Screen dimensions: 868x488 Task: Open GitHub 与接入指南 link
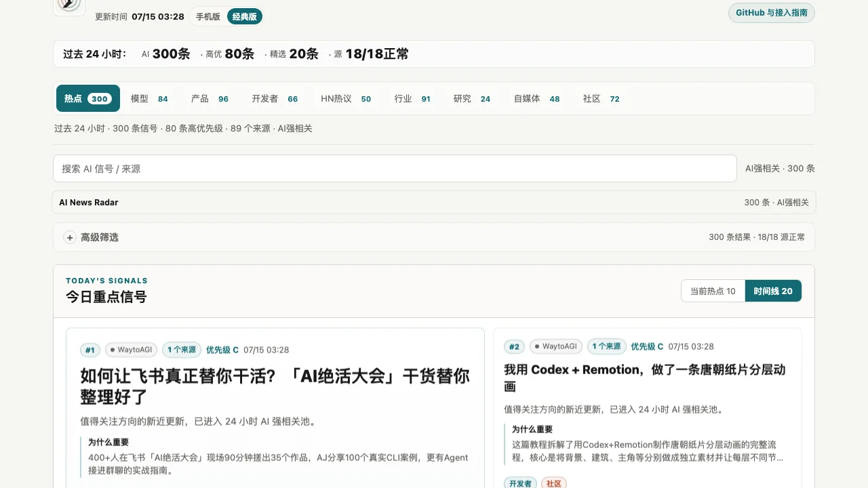(772, 13)
